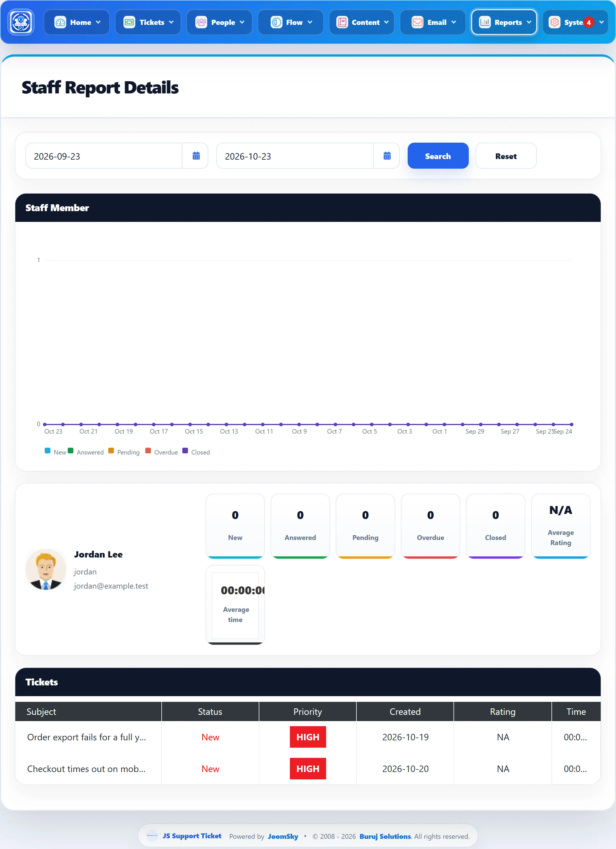
Task: Click the People group icon
Action: click(x=201, y=22)
